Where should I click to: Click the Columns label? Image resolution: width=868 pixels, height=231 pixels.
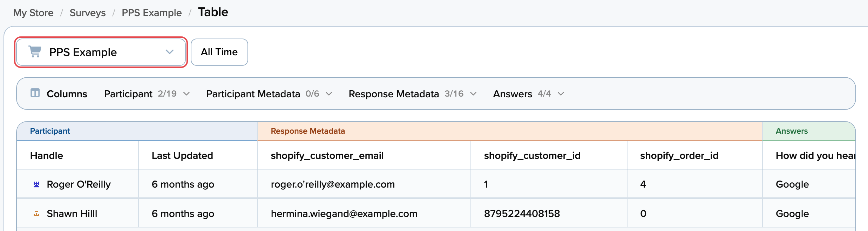coord(67,94)
